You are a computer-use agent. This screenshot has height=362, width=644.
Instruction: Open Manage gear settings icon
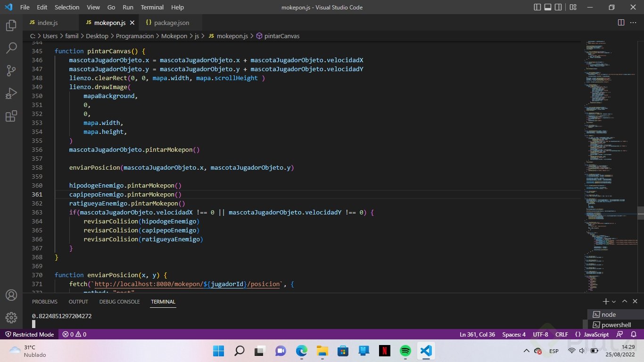tap(11, 318)
